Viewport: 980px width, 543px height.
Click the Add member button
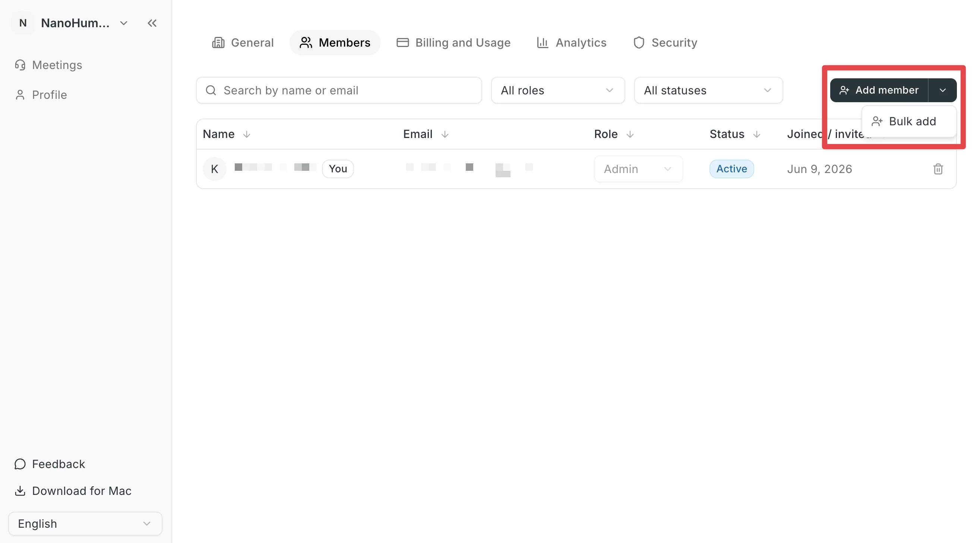(879, 90)
